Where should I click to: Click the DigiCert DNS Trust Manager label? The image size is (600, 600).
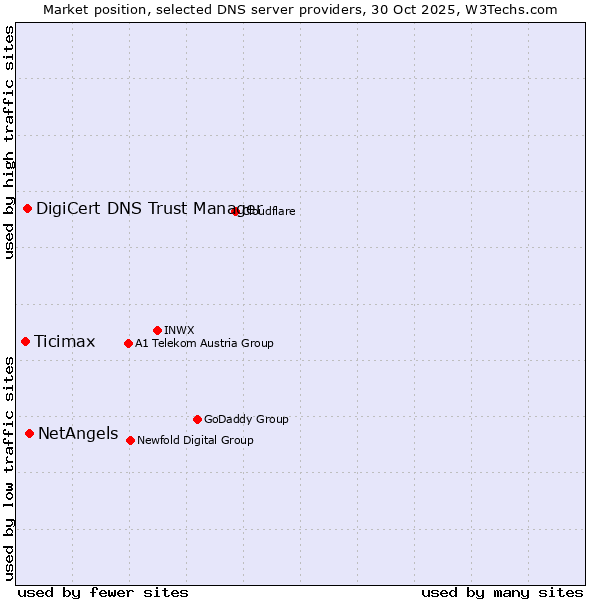point(148,208)
